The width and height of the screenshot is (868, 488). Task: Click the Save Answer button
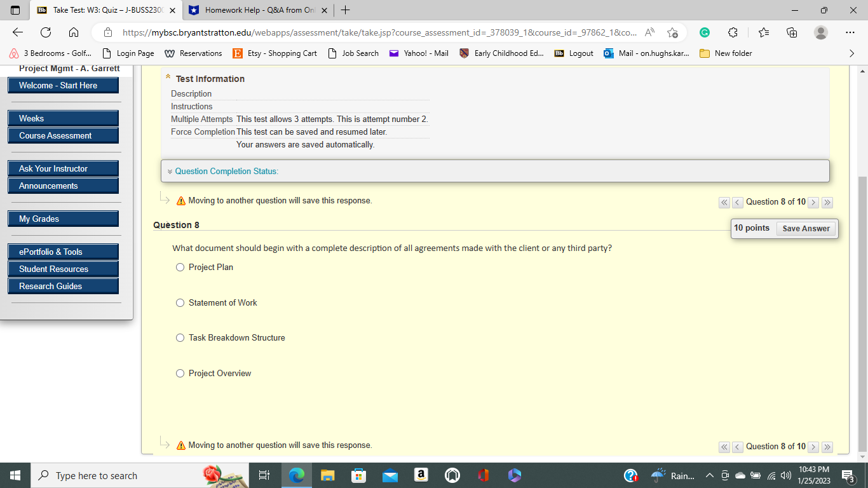pyautogui.click(x=806, y=228)
